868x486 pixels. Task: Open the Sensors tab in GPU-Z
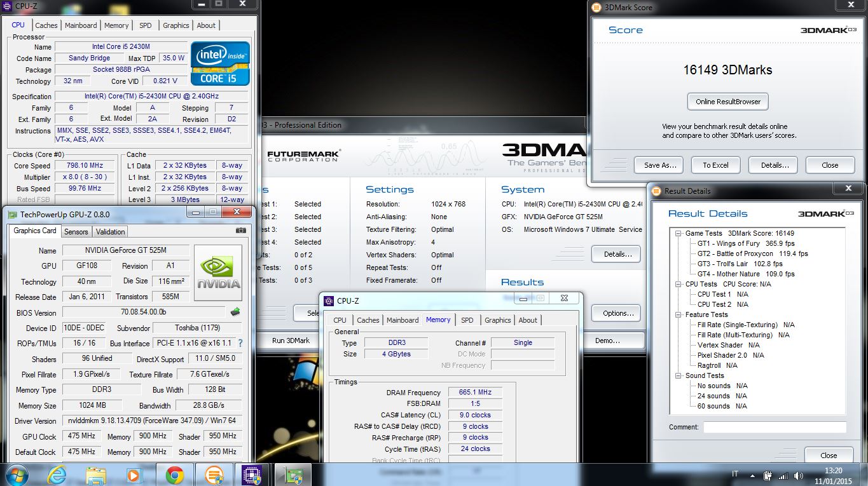pyautogui.click(x=76, y=232)
